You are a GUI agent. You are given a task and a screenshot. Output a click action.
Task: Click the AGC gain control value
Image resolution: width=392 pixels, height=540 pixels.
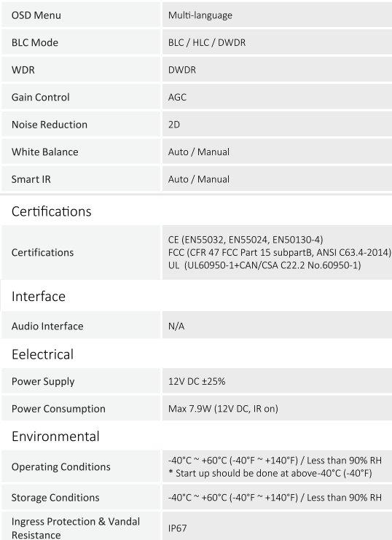tap(177, 97)
